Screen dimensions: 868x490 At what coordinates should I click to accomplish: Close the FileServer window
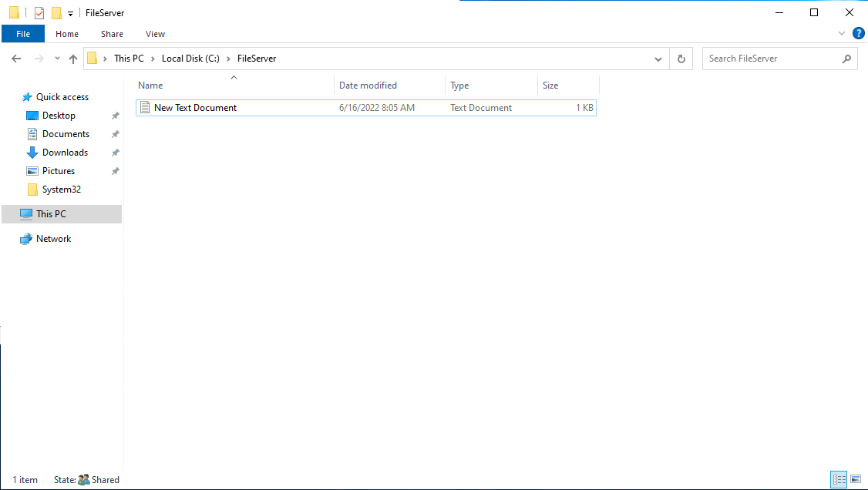[849, 13]
